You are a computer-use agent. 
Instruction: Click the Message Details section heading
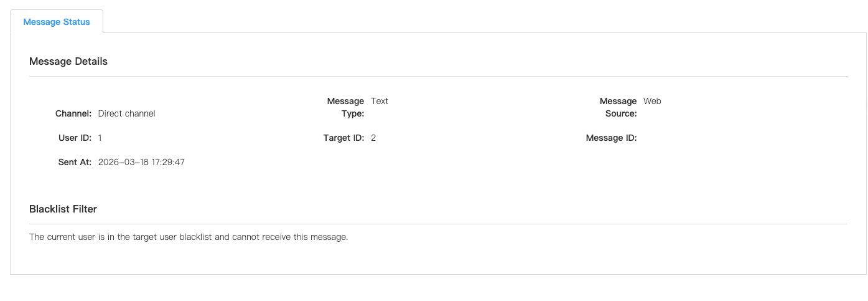pyautogui.click(x=68, y=61)
